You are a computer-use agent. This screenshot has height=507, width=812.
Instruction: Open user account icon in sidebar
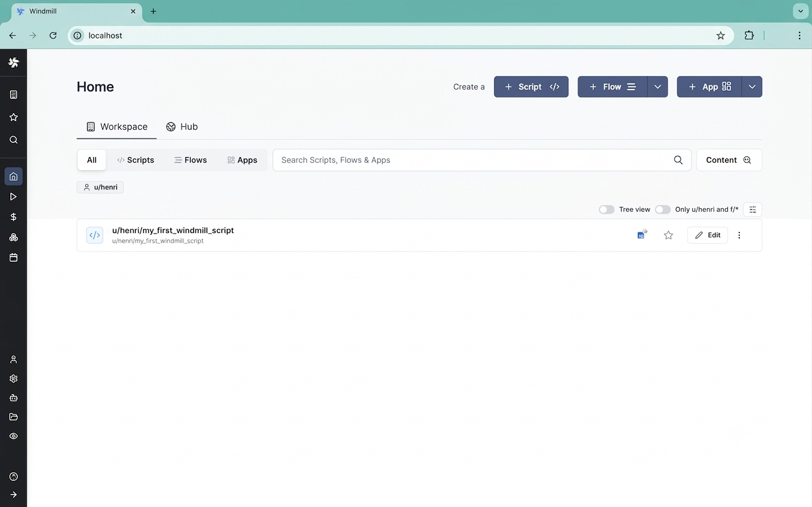coord(13,359)
